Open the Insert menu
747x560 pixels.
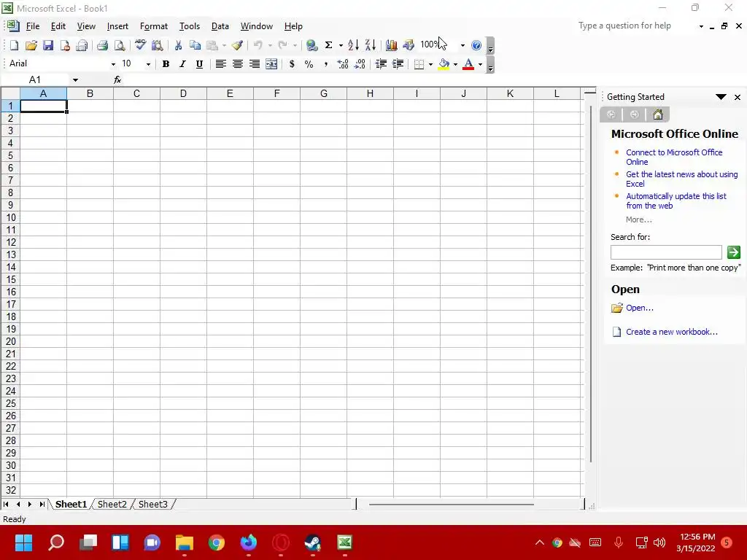coord(117,26)
